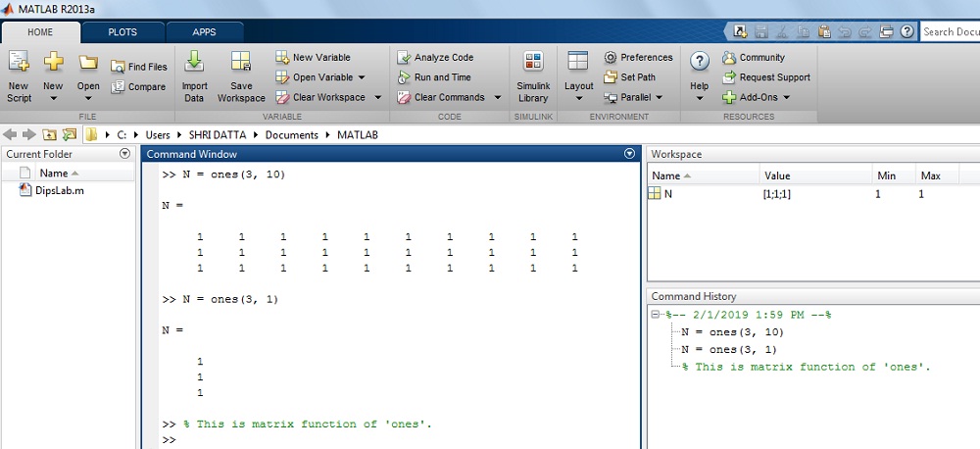The width and height of the screenshot is (980, 449).
Task: Click the Request Support link
Action: coord(766,76)
